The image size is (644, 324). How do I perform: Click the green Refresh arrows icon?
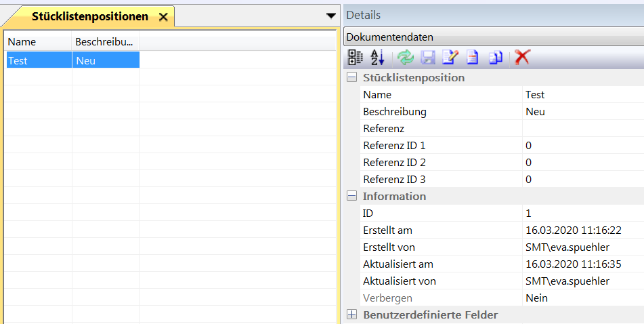click(x=405, y=58)
